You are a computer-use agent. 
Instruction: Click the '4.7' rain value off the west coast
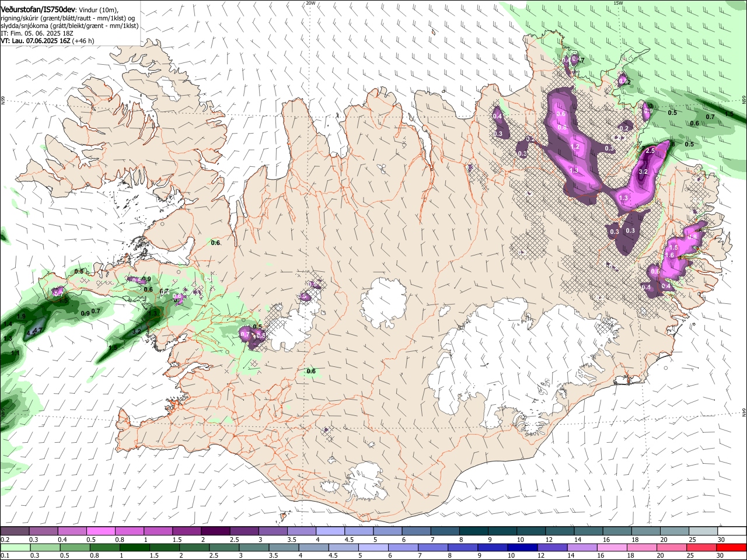[x=38, y=331]
